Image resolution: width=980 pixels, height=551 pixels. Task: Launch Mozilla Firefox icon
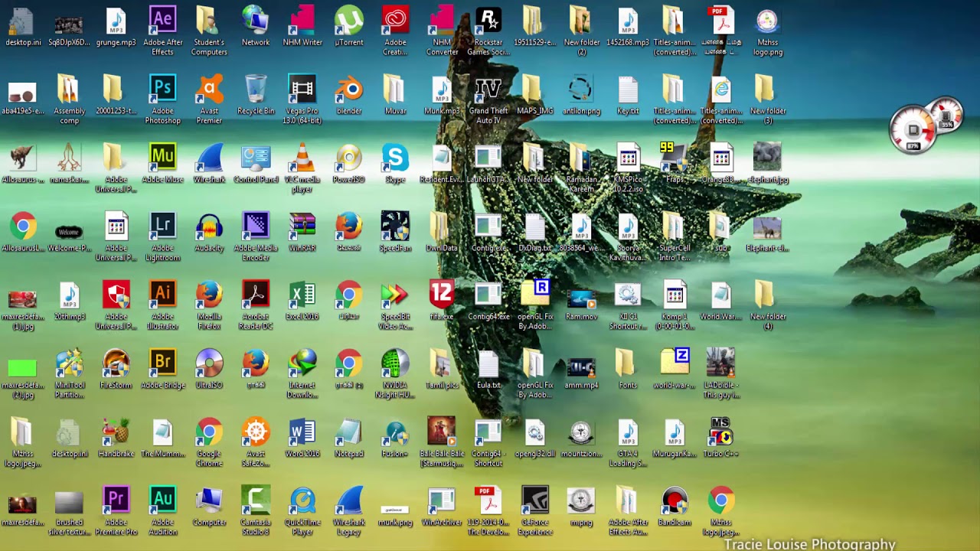pos(209,305)
